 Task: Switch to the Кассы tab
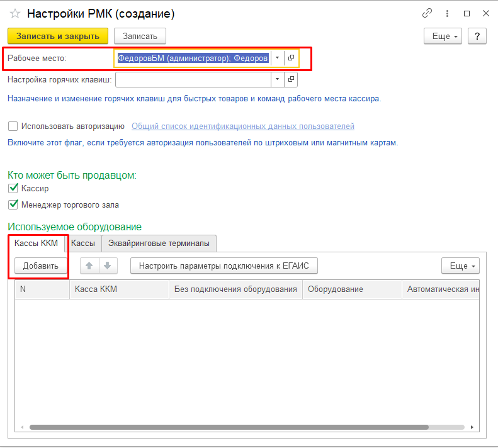pyautogui.click(x=83, y=243)
